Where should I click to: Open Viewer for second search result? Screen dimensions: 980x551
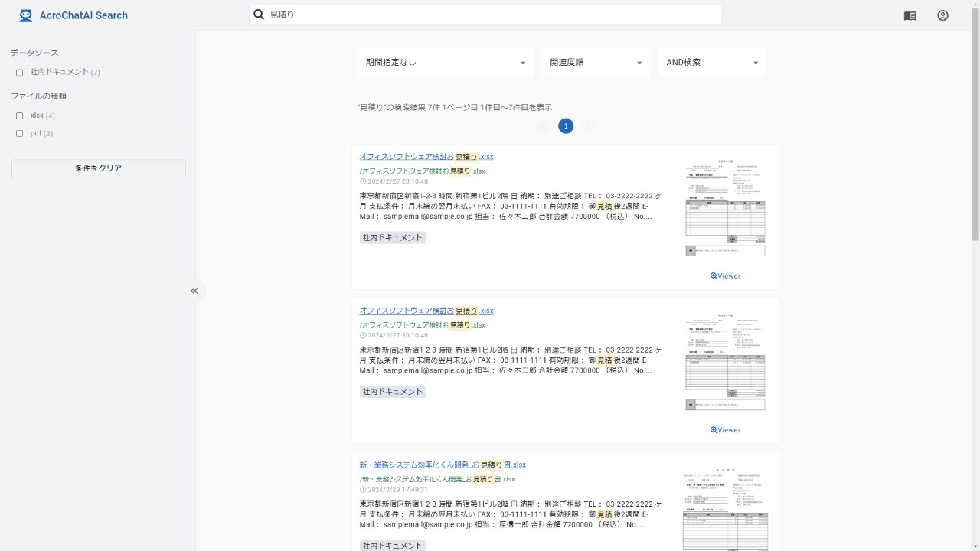click(725, 430)
